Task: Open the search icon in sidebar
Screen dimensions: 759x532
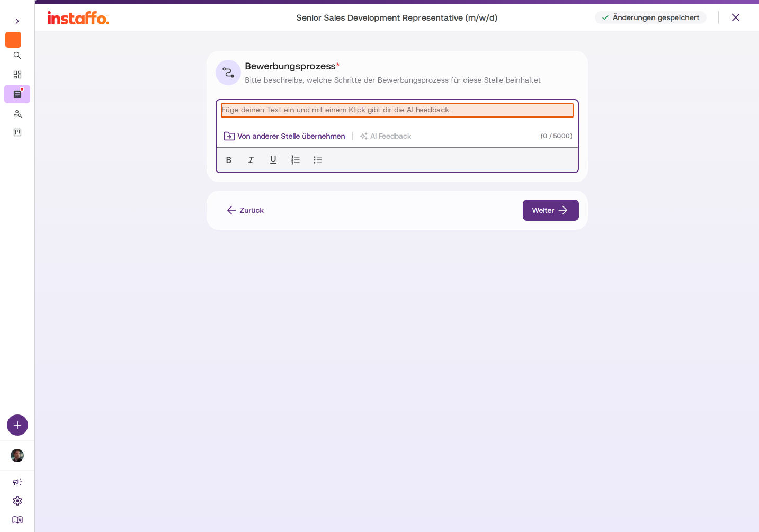Action: tap(17, 56)
